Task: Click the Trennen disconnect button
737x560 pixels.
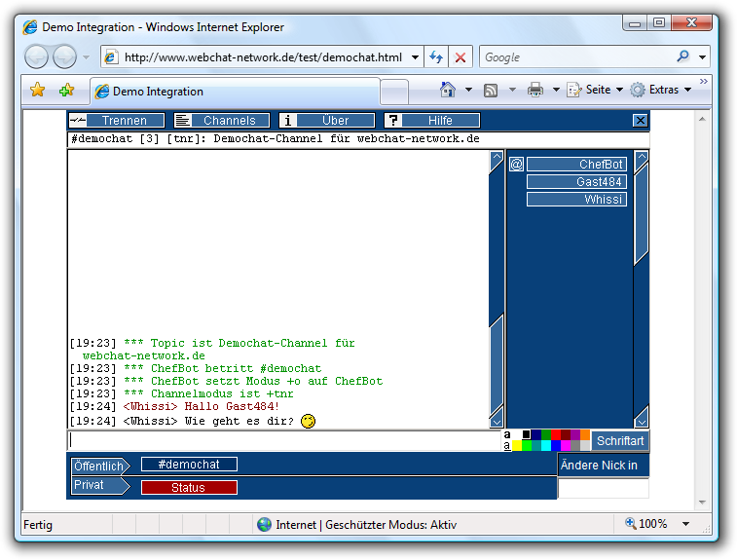Action: (117, 121)
